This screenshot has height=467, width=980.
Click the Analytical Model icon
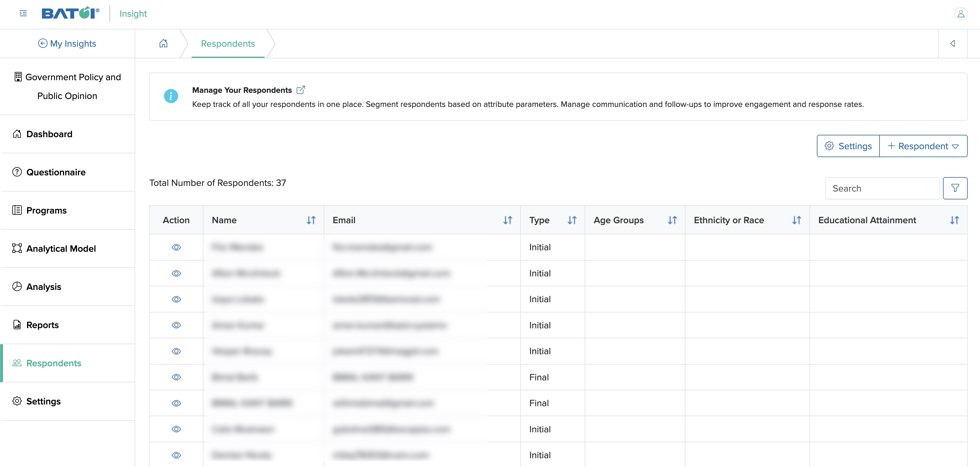(17, 248)
